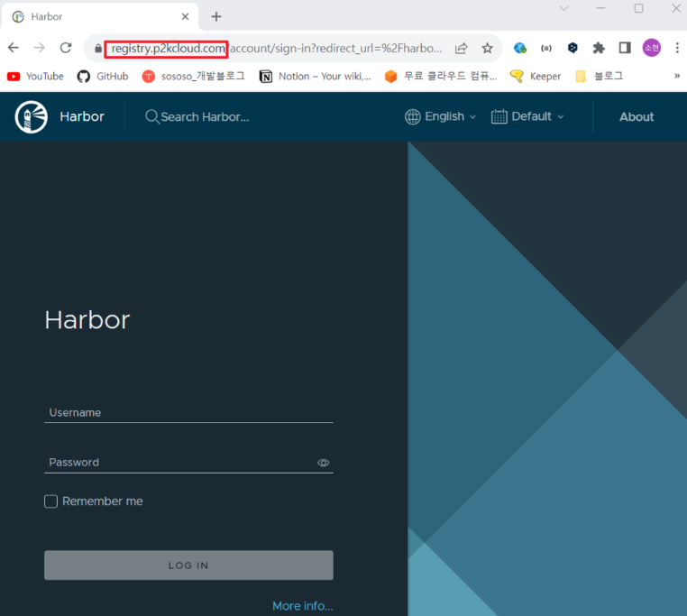This screenshot has height=616, width=687.
Task: Open the curly braces extension icon
Action: pos(546,48)
